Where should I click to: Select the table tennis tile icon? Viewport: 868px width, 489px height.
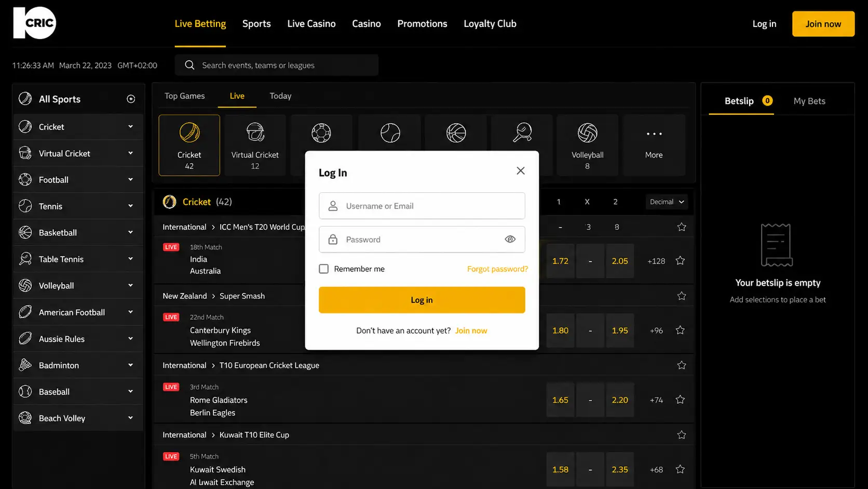tap(522, 133)
